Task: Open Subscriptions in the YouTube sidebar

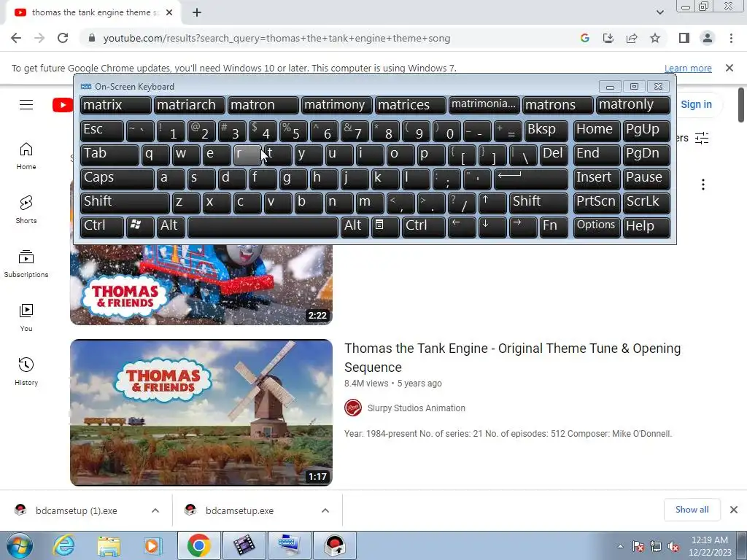Action: [26, 264]
